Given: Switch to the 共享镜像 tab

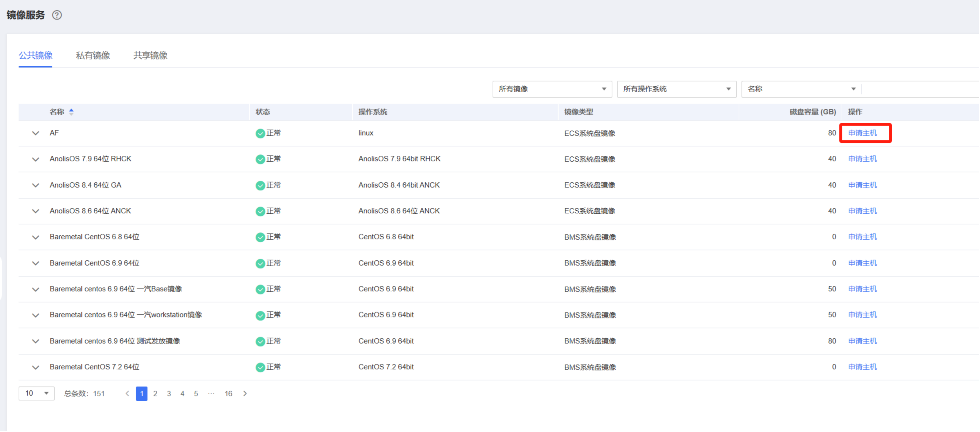Looking at the screenshot, I should 150,56.
